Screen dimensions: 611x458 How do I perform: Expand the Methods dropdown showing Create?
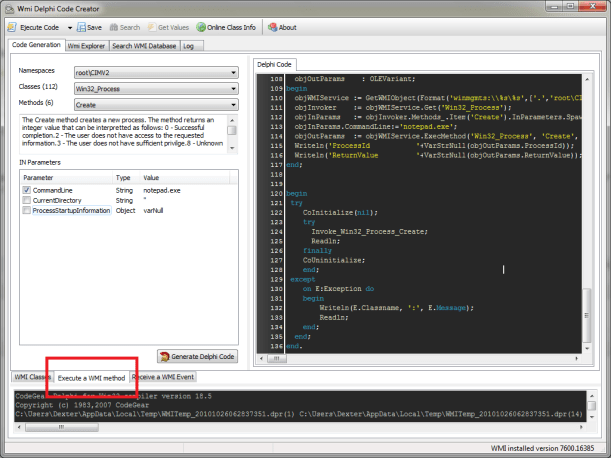(x=232, y=103)
